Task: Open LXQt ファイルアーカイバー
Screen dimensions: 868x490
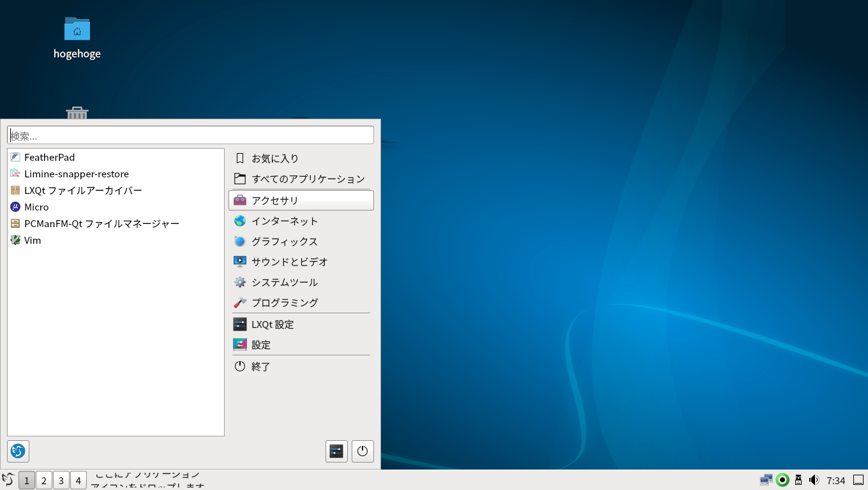Action: point(82,191)
